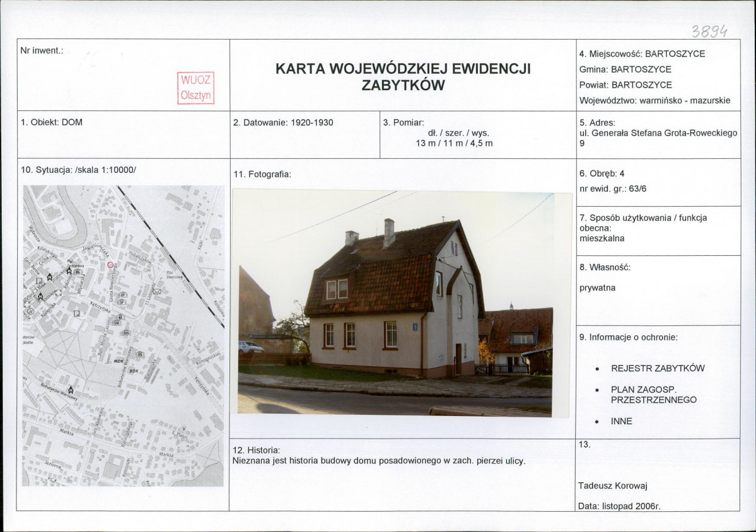Click the '5. Adres:' label
Viewport: 756px width, 532px height.
tap(597, 123)
